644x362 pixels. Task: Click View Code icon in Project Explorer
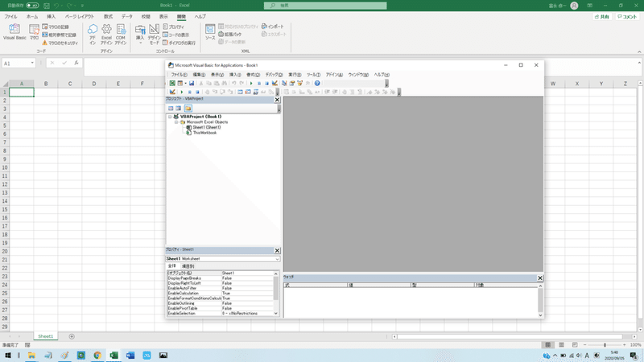(x=171, y=109)
